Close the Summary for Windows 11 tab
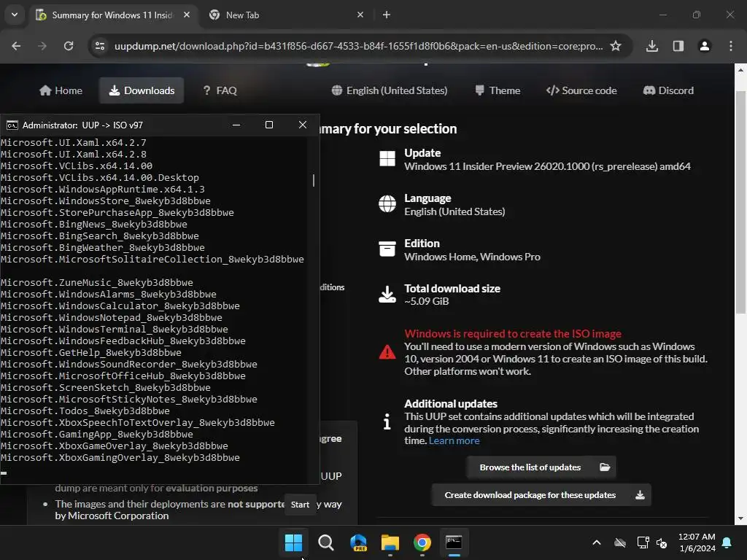747x560 pixels. (x=187, y=15)
